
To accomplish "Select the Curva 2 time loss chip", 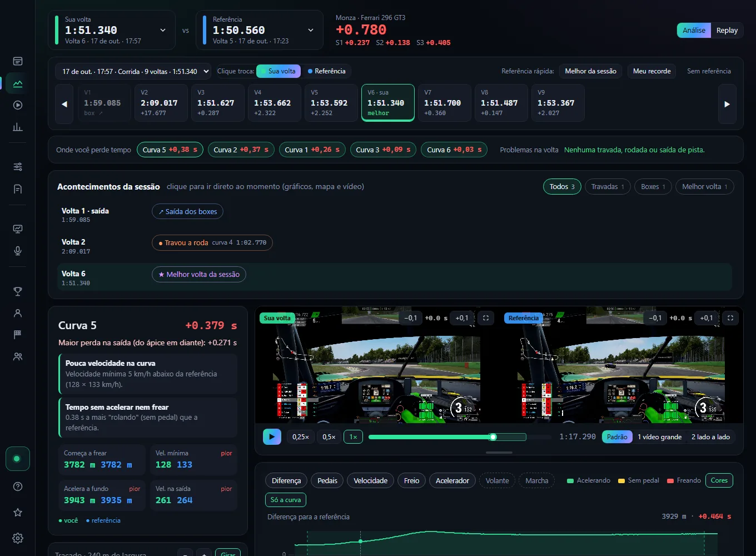I will [x=241, y=150].
